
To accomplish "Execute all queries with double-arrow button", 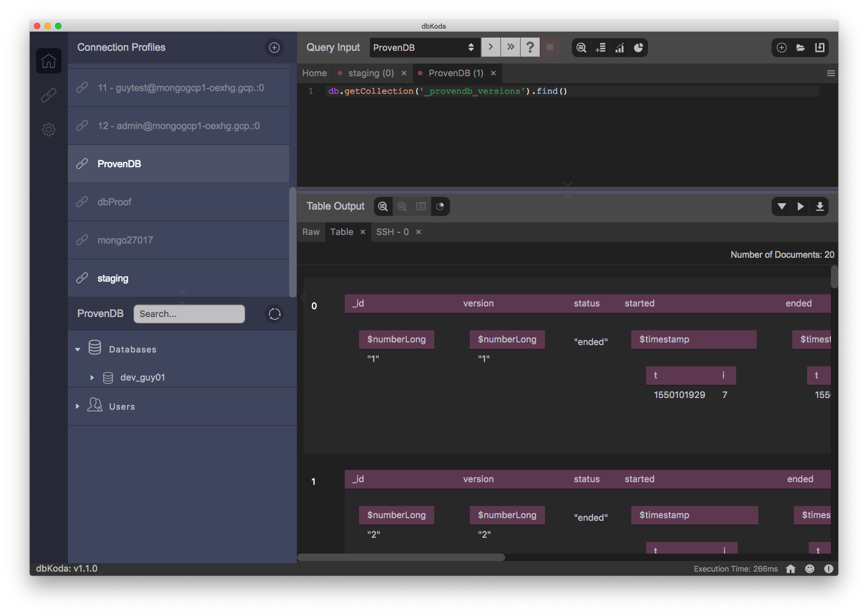I will (511, 47).
